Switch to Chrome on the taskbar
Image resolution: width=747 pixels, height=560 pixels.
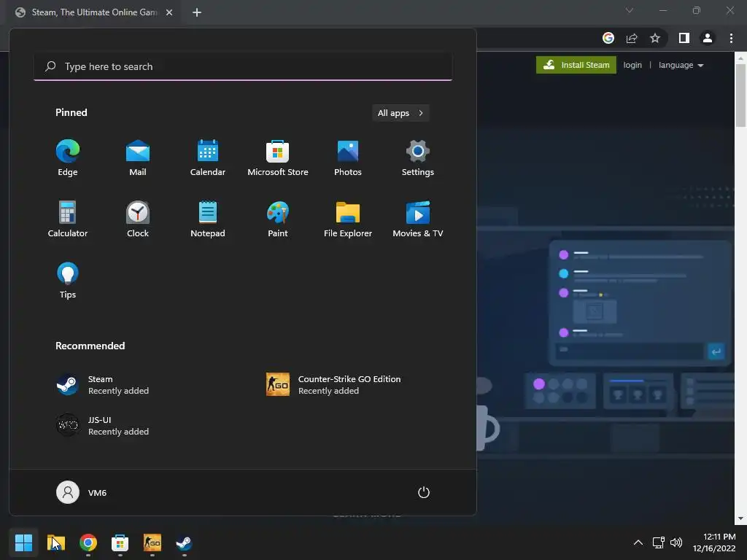[x=88, y=542]
